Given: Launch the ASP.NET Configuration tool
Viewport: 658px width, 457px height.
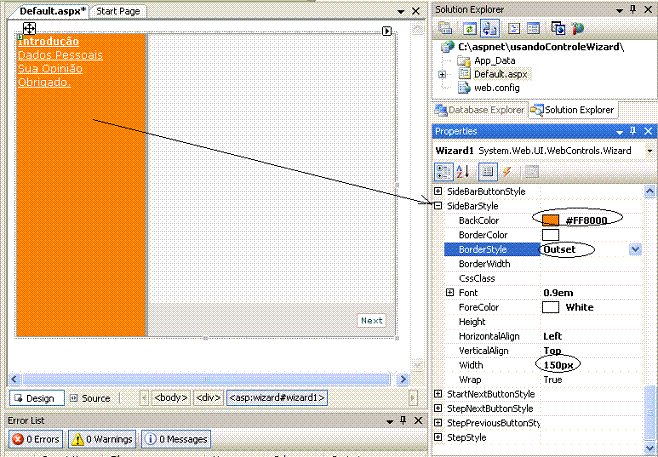Looking at the screenshot, I should tap(578, 28).
